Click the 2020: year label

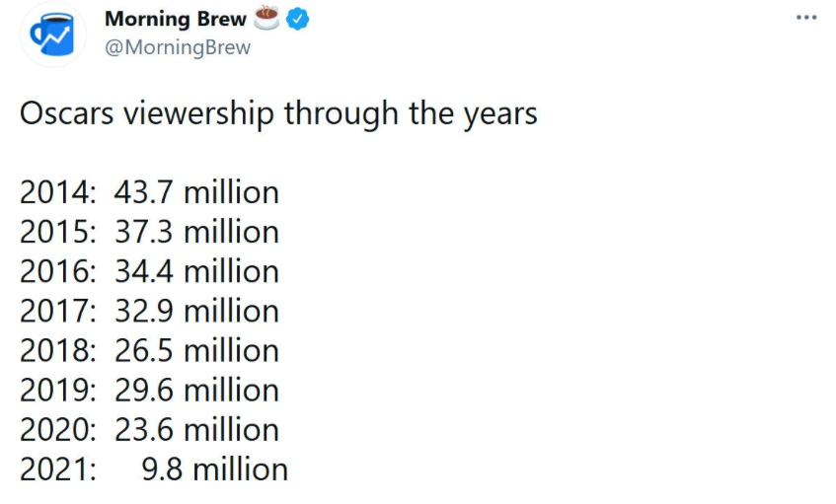click(x=58, y=429)
